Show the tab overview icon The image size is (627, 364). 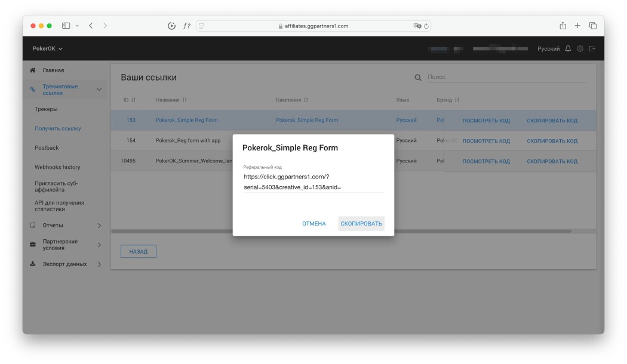click(x=592, y=26)
